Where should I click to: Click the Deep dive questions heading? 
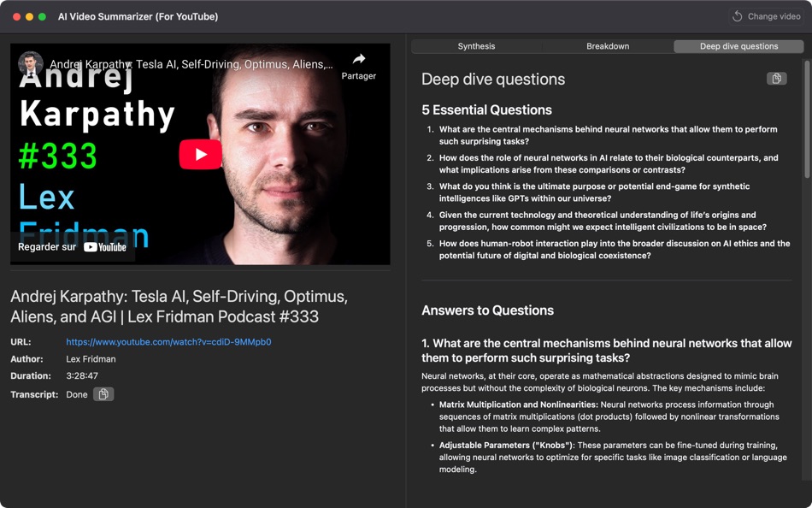493,80
